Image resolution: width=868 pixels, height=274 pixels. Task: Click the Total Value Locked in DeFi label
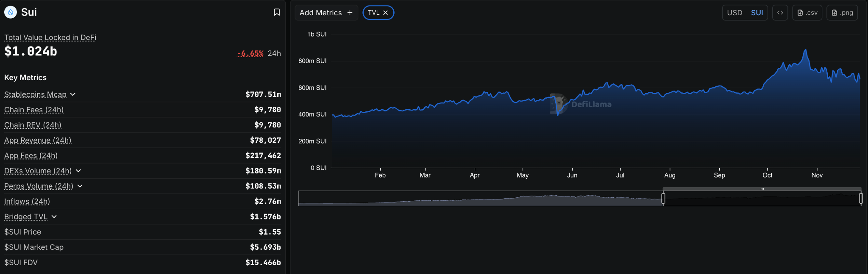[50, 37]
